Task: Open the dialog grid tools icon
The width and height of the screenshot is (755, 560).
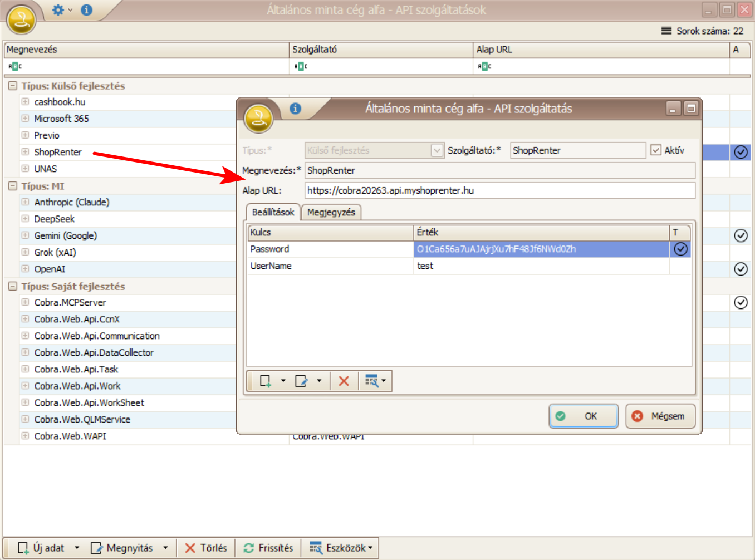Action: tap(372, 381)
